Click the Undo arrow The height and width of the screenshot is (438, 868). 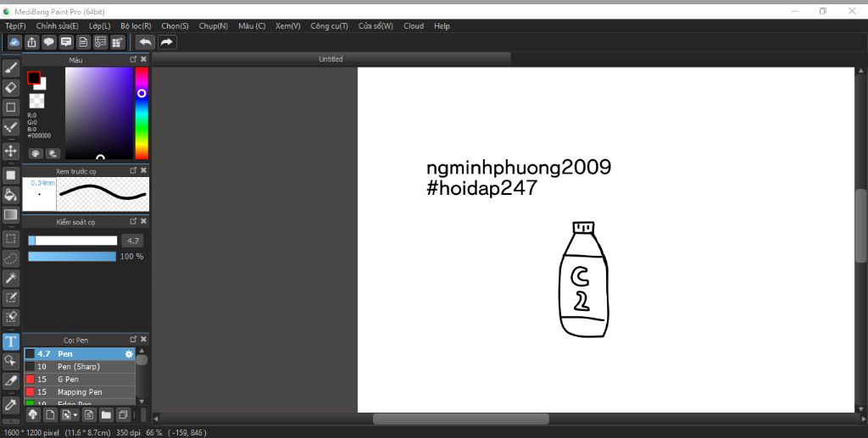(146, 42)
